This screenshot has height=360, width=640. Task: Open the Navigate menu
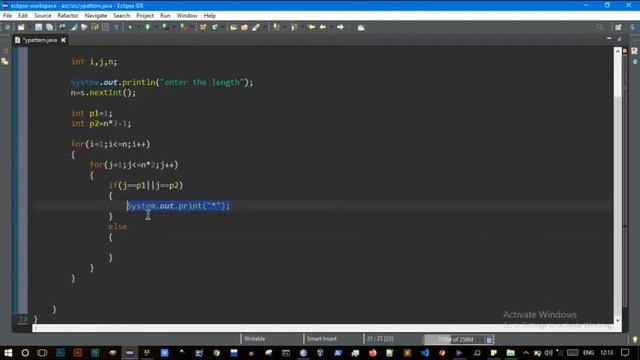pos(96,16)
